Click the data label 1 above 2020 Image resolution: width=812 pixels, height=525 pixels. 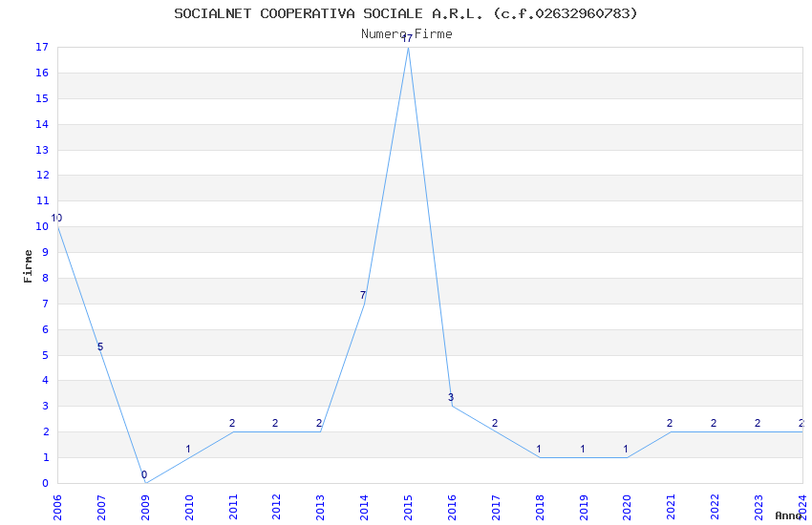pyautogui.click(x=626, y=449)
